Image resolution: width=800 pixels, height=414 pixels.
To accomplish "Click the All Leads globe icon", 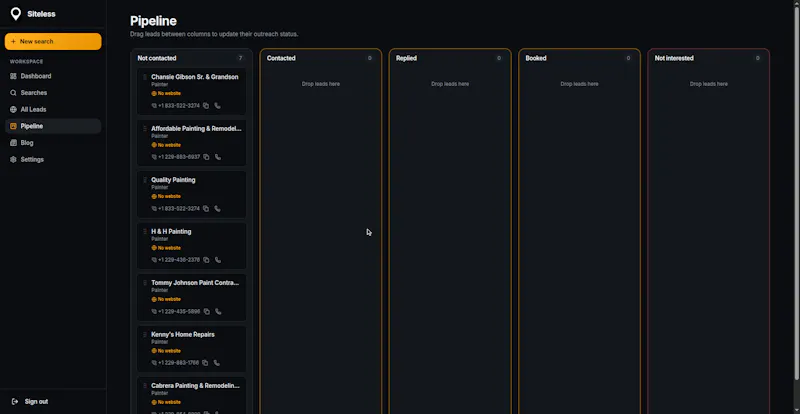I will pyautogui.click(x=13, y=109).
